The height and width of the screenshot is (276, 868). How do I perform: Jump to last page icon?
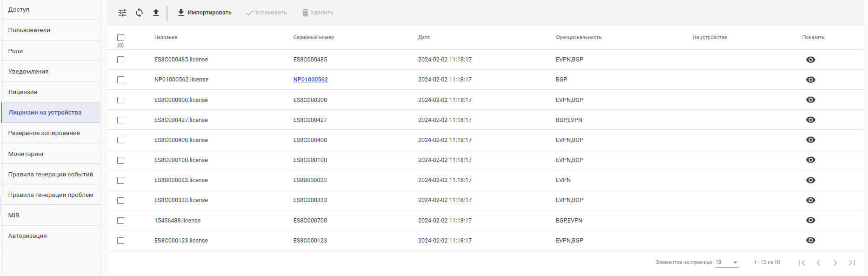pyautogui.click(x=852, y=263)
